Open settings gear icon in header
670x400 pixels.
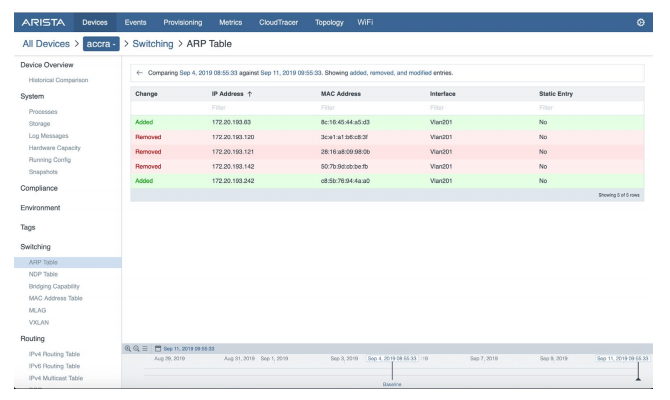(x=640, y=22)
